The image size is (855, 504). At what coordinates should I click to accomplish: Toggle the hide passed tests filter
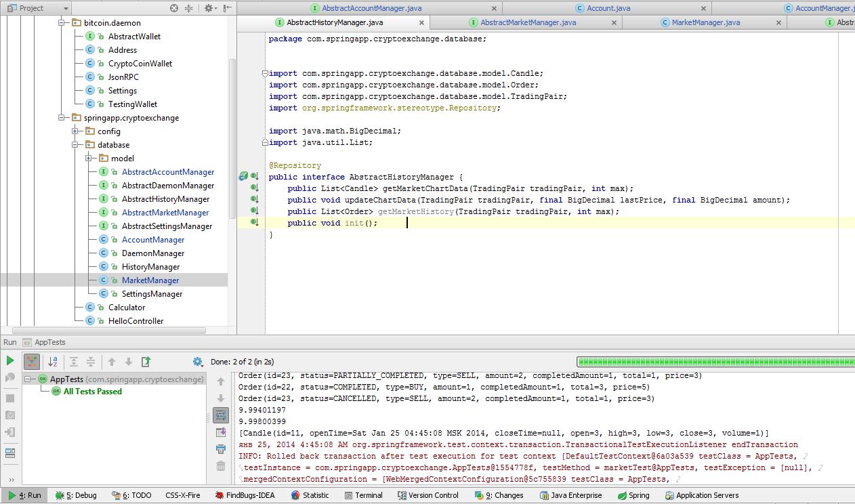click(31, 362)
